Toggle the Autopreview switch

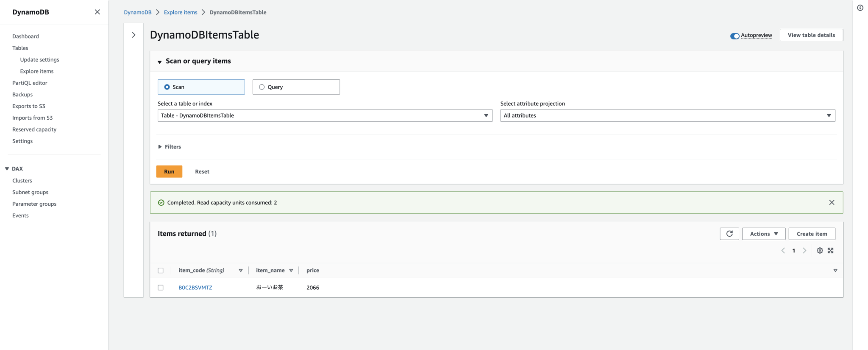pyautogui.click(x=734, y=36)
